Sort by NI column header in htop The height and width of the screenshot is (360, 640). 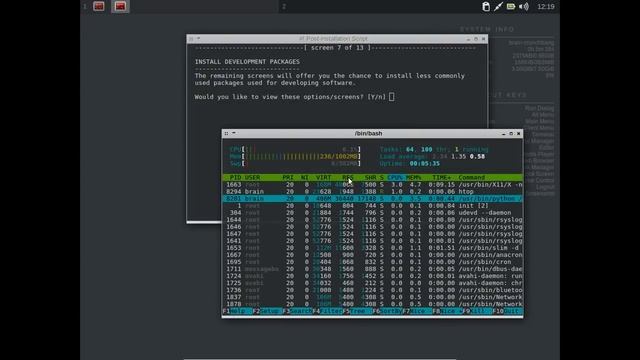coord(304,178)
